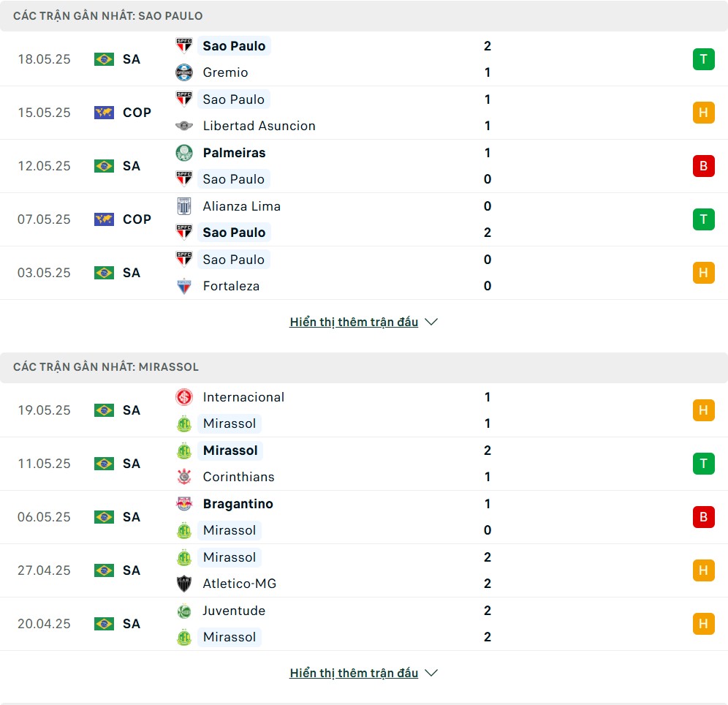
Task: Click the Bragantino Red Bull logo
Action: pos(184,504)
